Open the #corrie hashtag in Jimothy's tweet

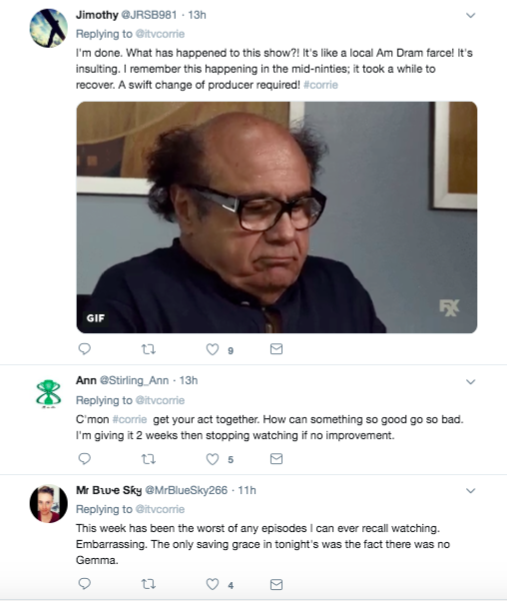tap(321, 85)
